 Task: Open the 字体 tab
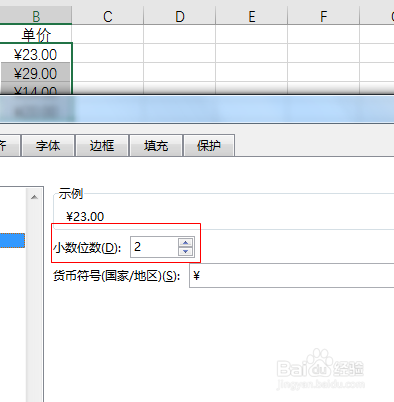(x=48, y=146)
